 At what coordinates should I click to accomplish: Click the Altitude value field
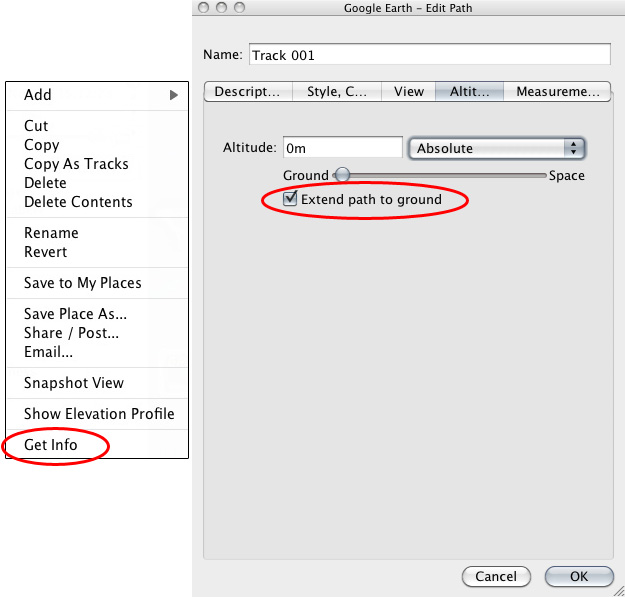[343, 147]
